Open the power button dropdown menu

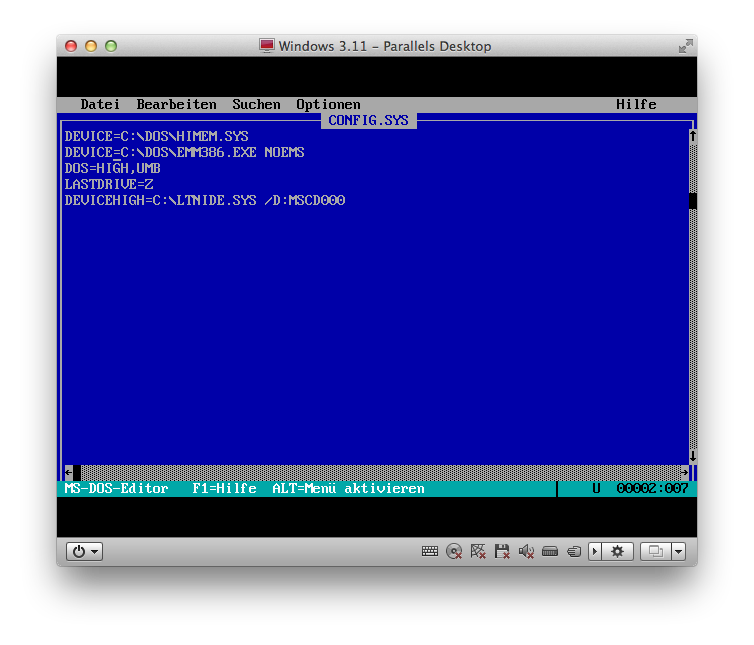pyautogui.click(x=85, y=551)
